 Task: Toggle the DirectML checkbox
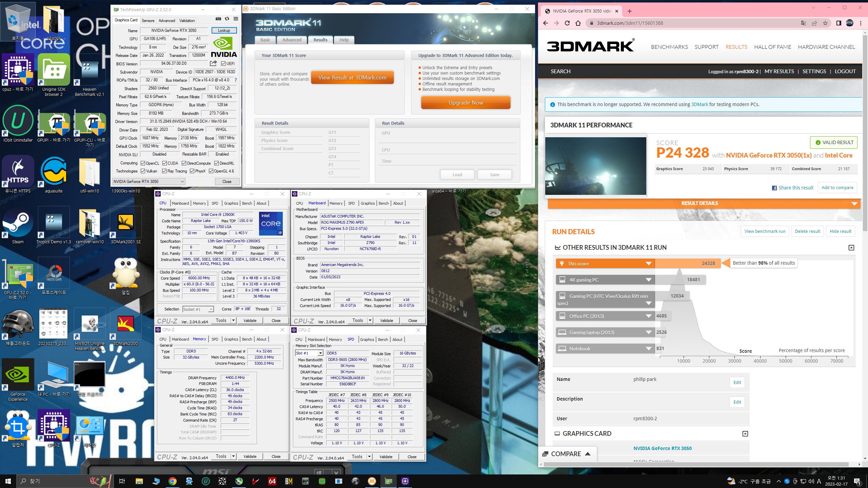point(217,163)
